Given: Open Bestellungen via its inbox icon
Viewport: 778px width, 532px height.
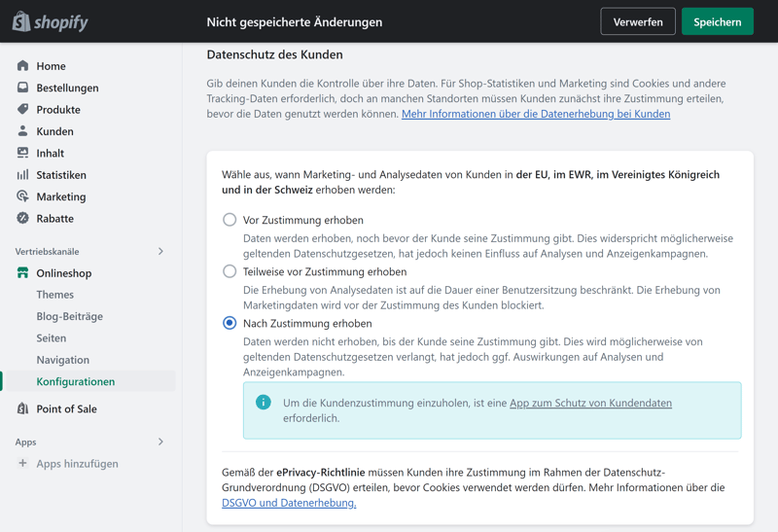Looking at the screenshot, I should coord(22,88).
